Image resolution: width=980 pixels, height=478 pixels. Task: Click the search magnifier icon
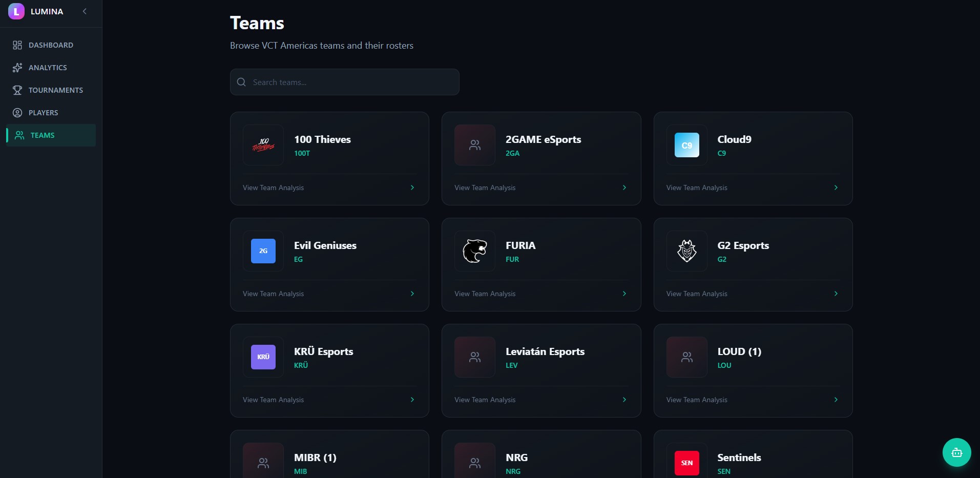241,82
